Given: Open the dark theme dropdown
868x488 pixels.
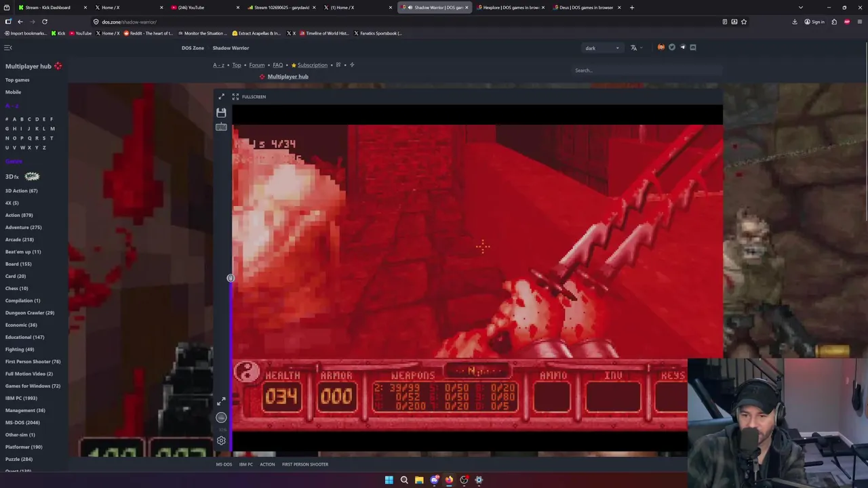Looking at the screenshot, I should coord(602,48).
